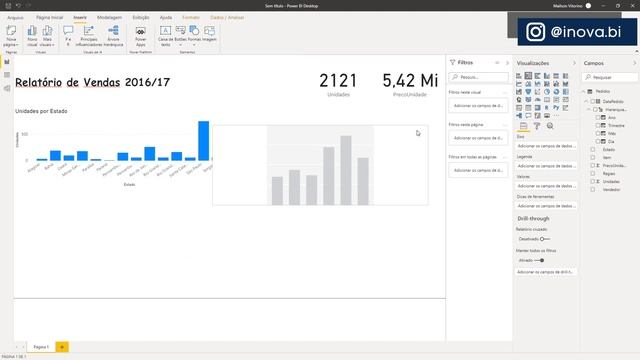Insert Árvore hierárquica visual
The image size is (640, 360).
(x=113, y=36)
